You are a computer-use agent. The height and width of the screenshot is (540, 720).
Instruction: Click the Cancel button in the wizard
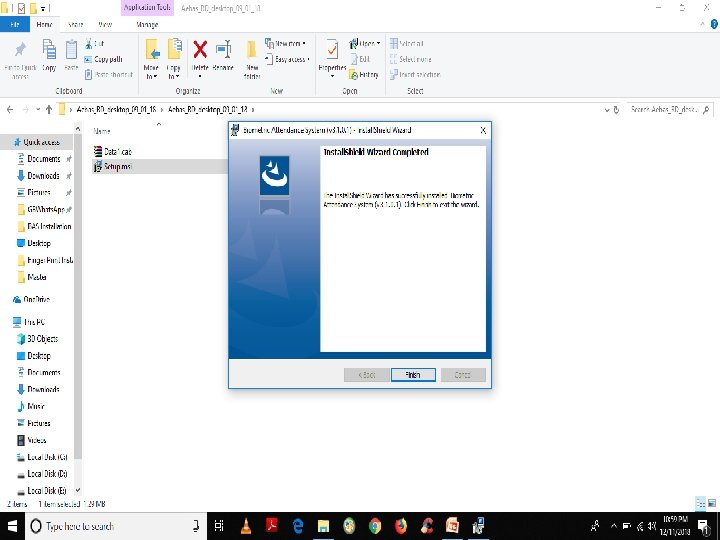click(x=463, y=375)
